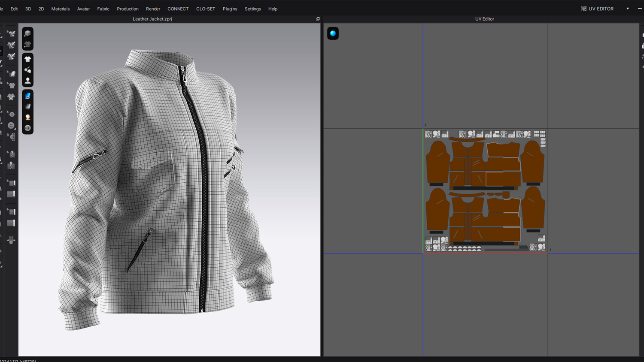644x362 pixels.
Task: Select the Piping tool without arrow
Action: tap(11, 223)
